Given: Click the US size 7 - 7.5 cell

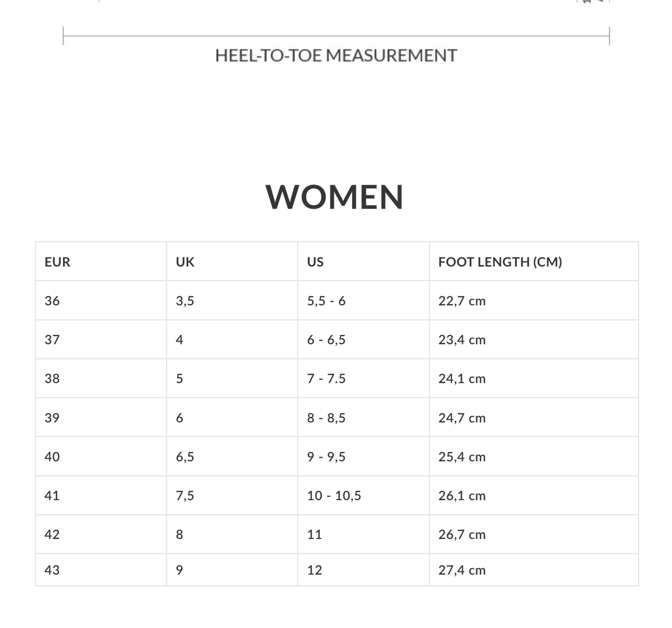Looking at the screenshot, I should click(363, 379).
